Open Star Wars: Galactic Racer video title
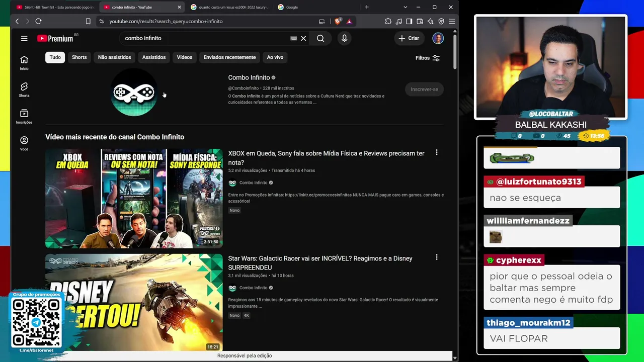 [320, 263]
